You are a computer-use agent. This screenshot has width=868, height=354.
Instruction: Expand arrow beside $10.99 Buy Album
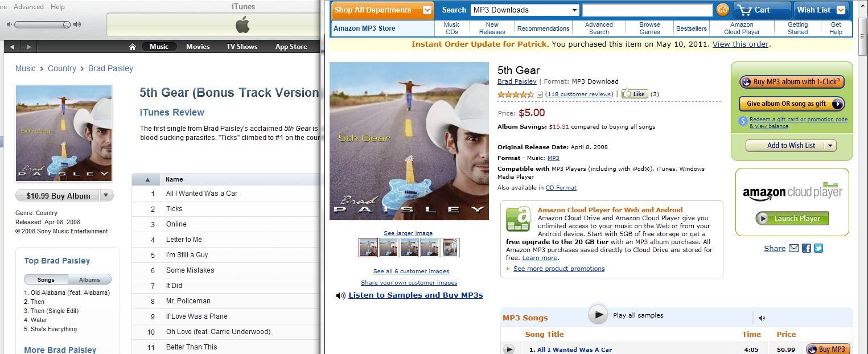pyautogui.click(x=106, y=196)
